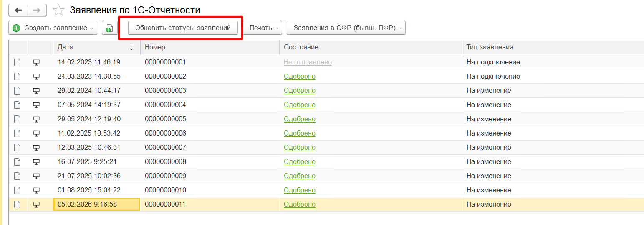This screenshot has width=644, height=225.
Task: Go forward with the right arrow button
Action: pos(37,10)
